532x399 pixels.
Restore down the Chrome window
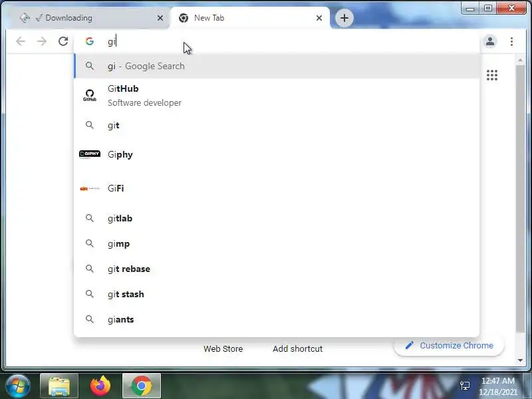(x=488, y=9)
